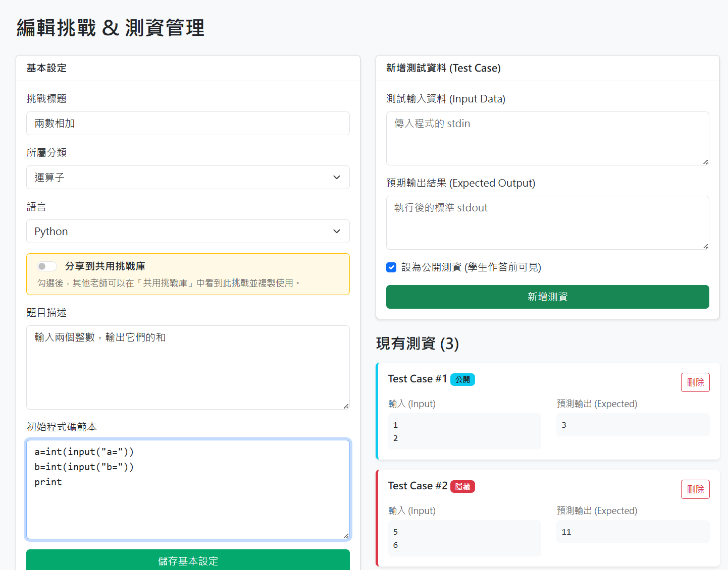Image resolution: width=728 pixels, height=570 pixels.
Task: Toggle the share to common challenge library switch
Action: click(47, 266)
